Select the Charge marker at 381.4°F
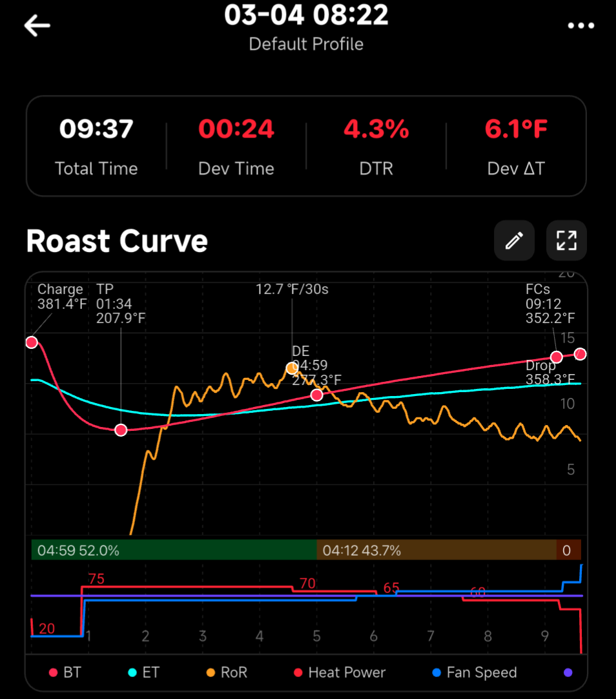616x699 pixels. point(30,342)
